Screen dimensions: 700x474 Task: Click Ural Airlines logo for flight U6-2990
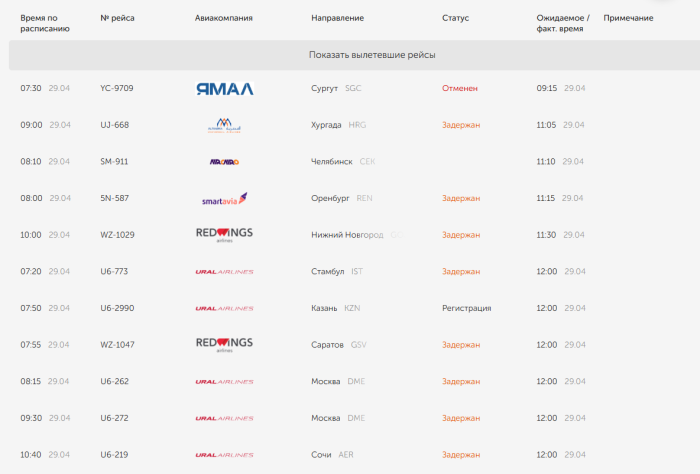(224, 308)
